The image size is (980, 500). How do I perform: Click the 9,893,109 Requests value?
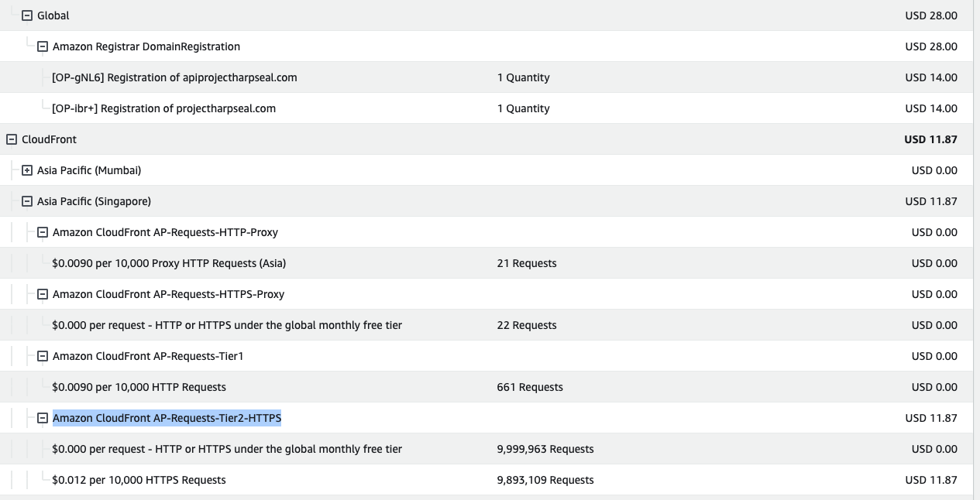[x=545, y=480]
